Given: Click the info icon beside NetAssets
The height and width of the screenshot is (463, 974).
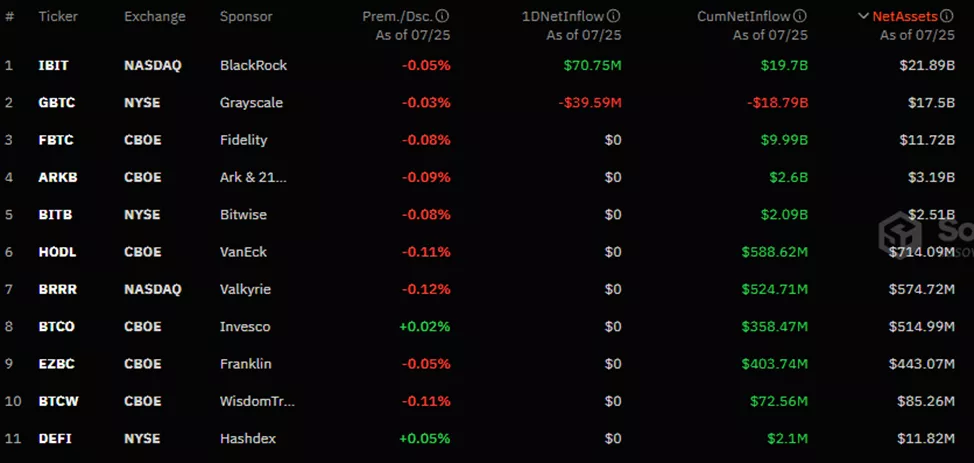Looking at the screenshot, I should click(x=949, y=17).
